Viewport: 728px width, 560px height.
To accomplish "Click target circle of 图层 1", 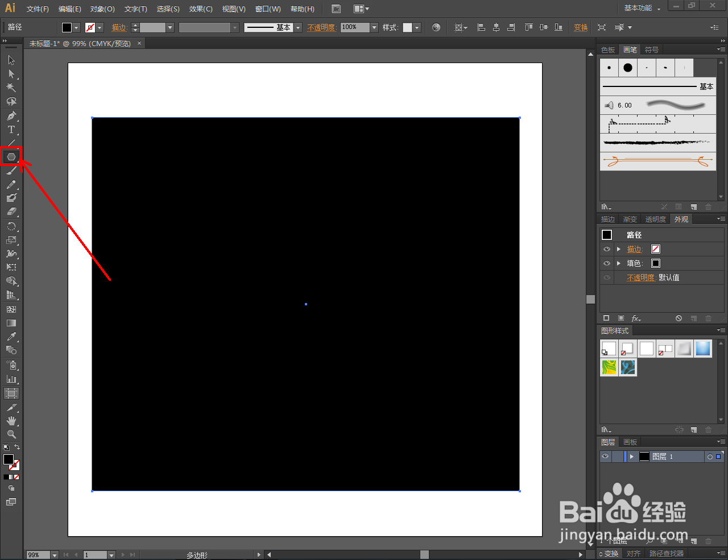I will point(710,457).
